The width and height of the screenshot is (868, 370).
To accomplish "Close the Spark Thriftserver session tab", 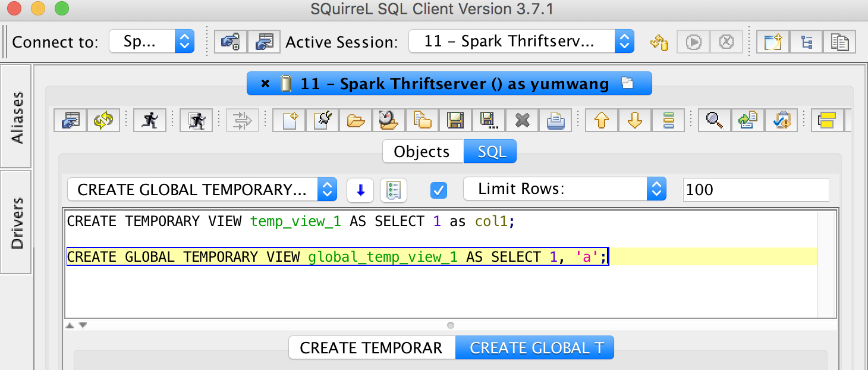I will click(x=265, y=83).
